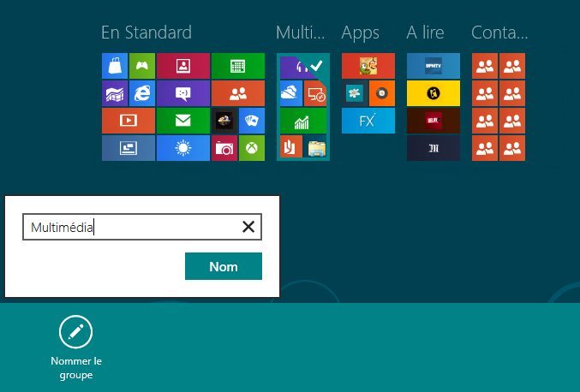Click inside the Multimédia name text field

click(129, 227)
